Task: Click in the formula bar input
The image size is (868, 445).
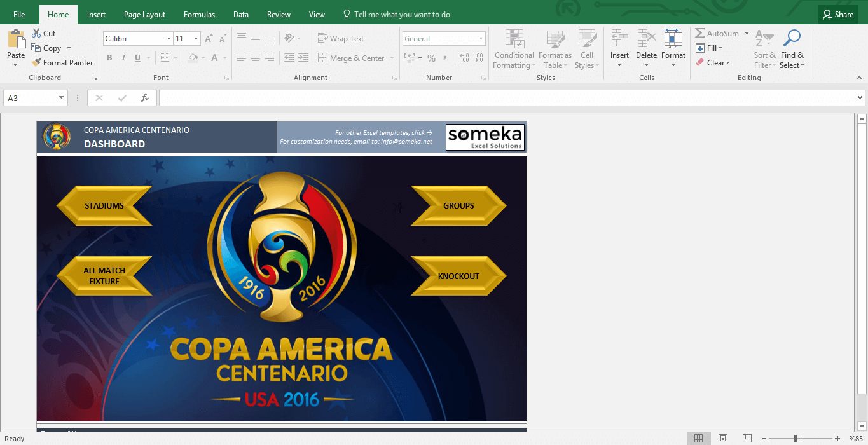Action: click(507, 98)
